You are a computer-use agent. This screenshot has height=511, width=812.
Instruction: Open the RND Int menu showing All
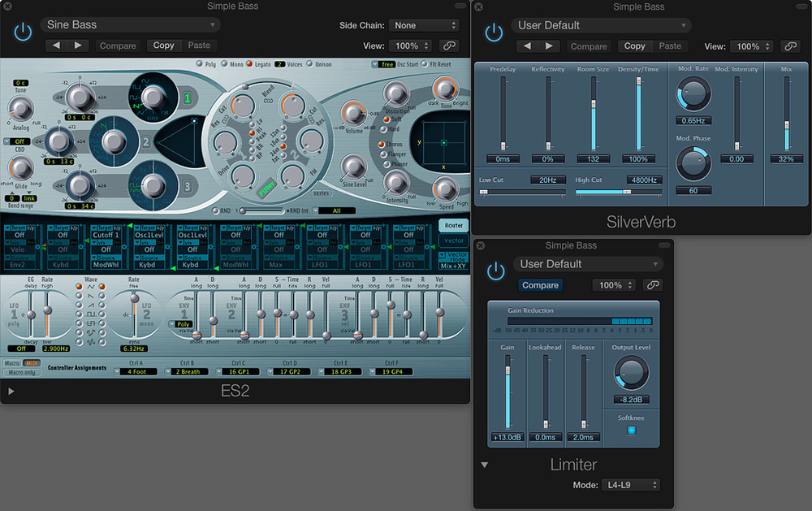(x=334, y=210)
